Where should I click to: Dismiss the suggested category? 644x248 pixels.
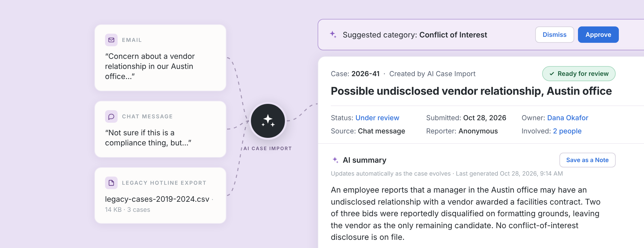(554, 35)
